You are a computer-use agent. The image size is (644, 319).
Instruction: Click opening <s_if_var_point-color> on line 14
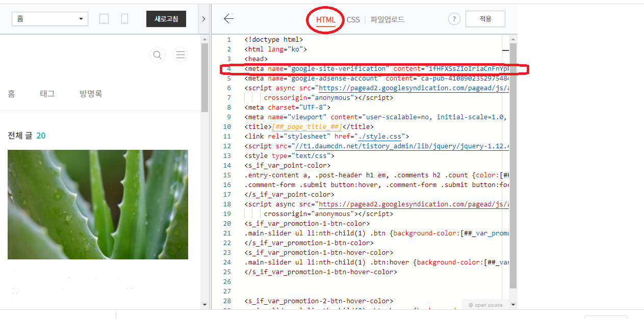pyautogui.click(x=287, y=165)
